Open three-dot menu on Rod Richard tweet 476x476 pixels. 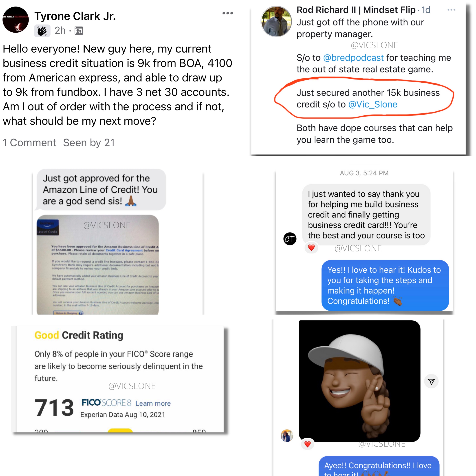pos(451,10)
